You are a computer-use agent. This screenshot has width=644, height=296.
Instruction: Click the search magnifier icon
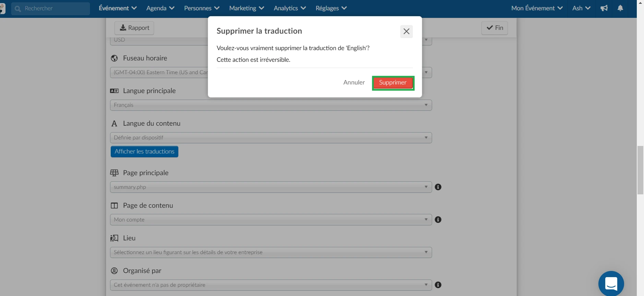[18, 9]
